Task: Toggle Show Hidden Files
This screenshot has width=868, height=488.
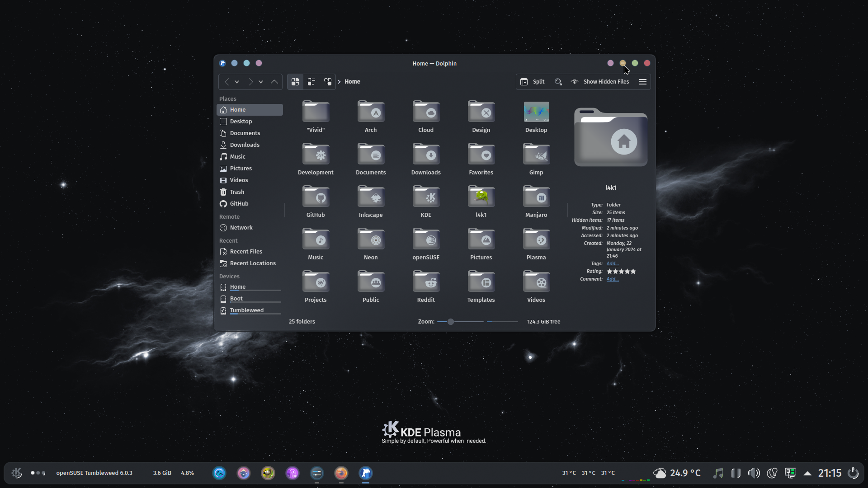Action: coord(600,82)
